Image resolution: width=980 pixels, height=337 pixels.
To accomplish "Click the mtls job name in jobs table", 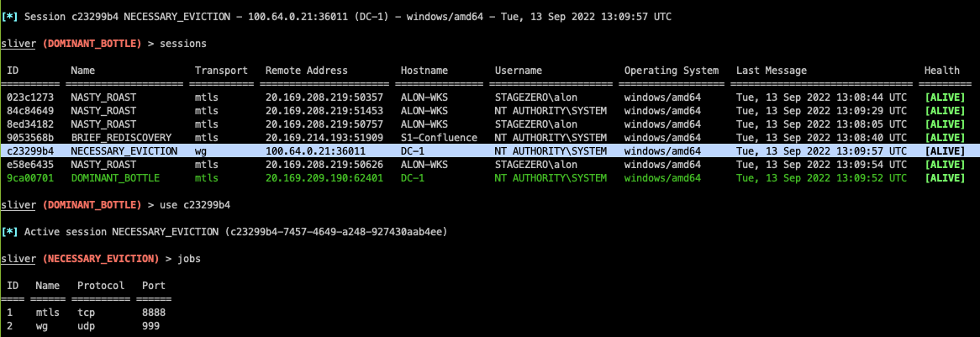I will click(48, 312).
